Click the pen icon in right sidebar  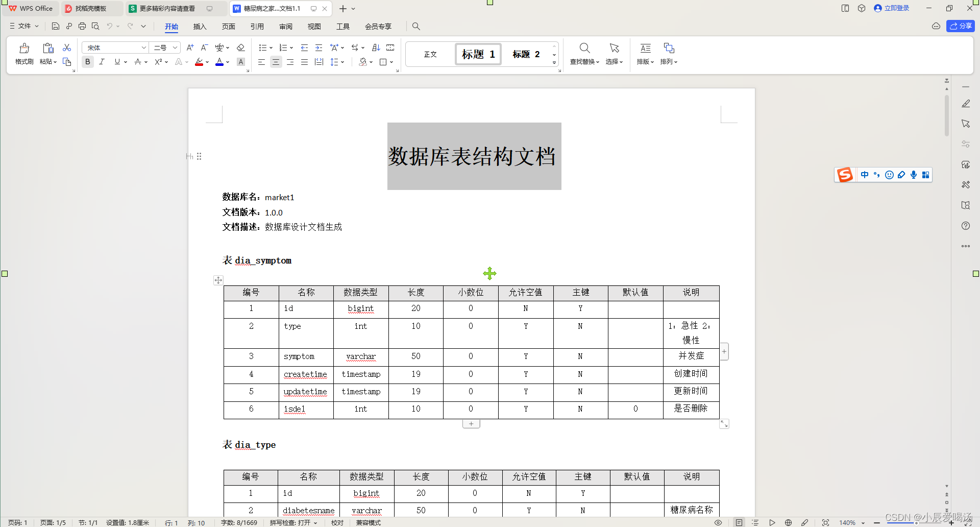pos(966,104)
